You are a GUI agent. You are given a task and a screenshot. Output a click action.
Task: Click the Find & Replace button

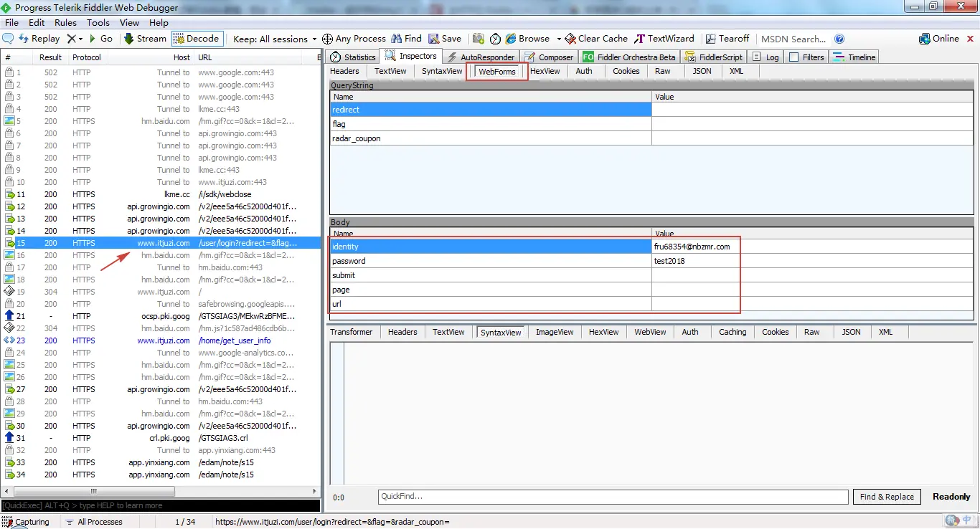click(x=887, y=497)
